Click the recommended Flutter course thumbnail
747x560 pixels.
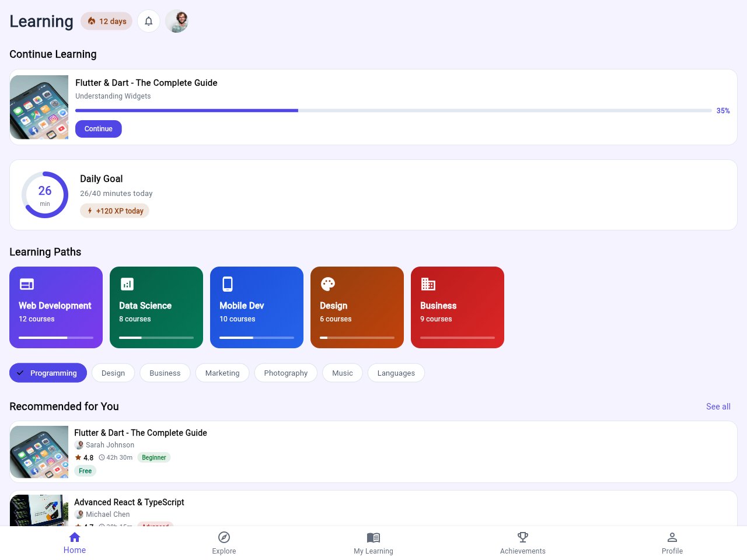click(x=39, y=452)
